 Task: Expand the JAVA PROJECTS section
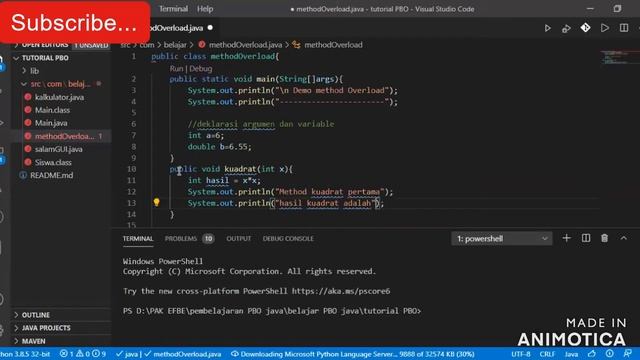61,328
